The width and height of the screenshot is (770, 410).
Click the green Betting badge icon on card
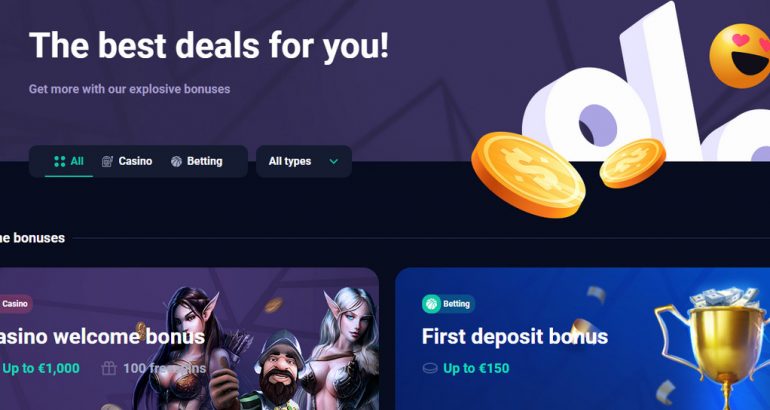[431, 304]
